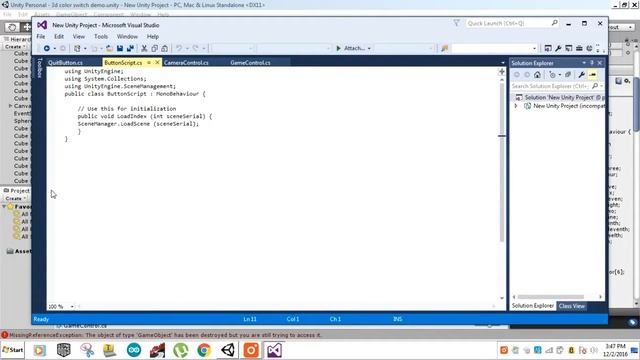Image resolution: width=640 pixels, height=360 pixels.
Task: Open Google Chrome from the taskbar
Action: tap(204, 350)
